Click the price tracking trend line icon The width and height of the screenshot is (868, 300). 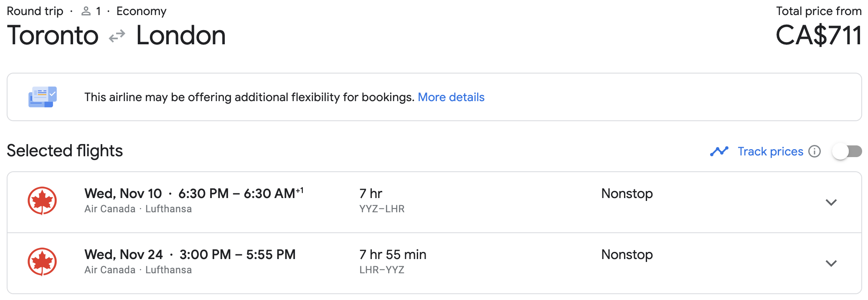click(x=719, y=151)
